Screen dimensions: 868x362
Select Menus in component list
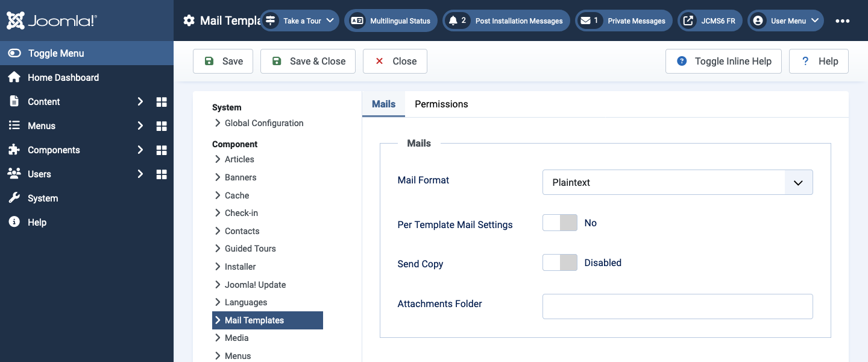pos(237,356)
